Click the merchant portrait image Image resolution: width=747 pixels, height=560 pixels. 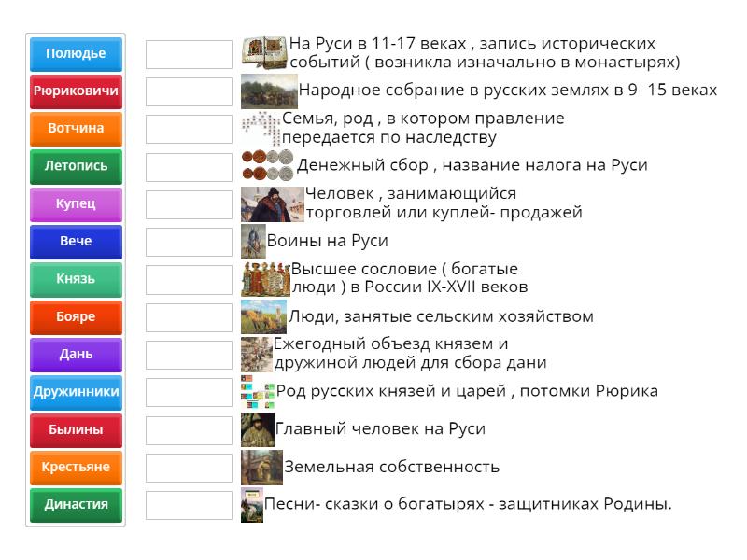pos(272,203)
